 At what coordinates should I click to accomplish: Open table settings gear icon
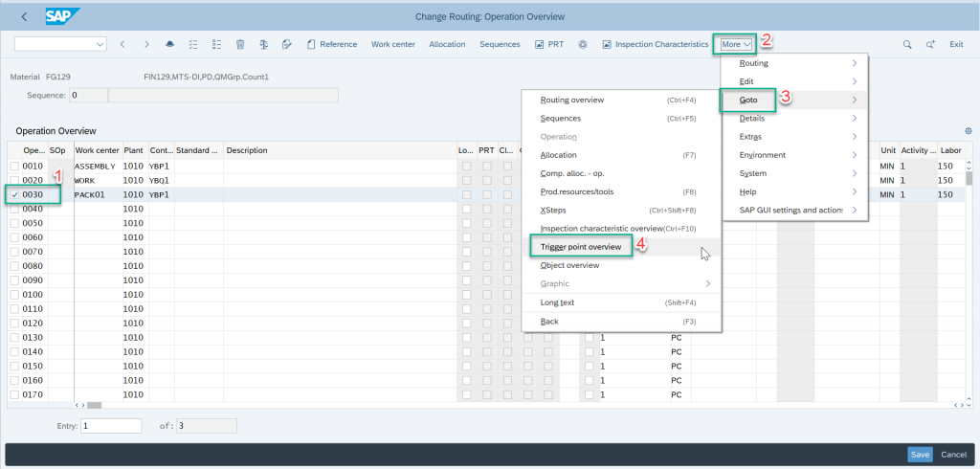(969, 131)
